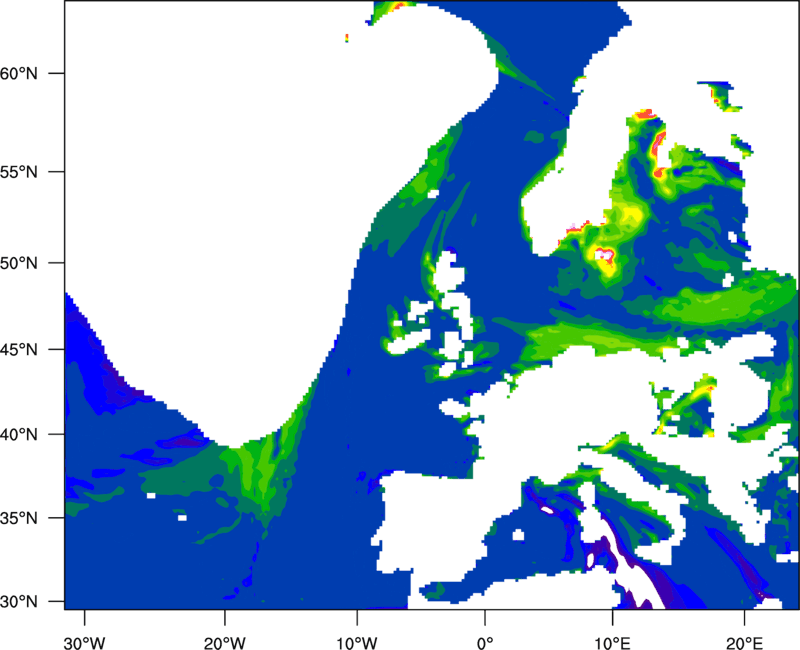The height and width of the screenshot is (650, 800).
Task: Click the 60°N latitude label
Action: coord(19,73)
